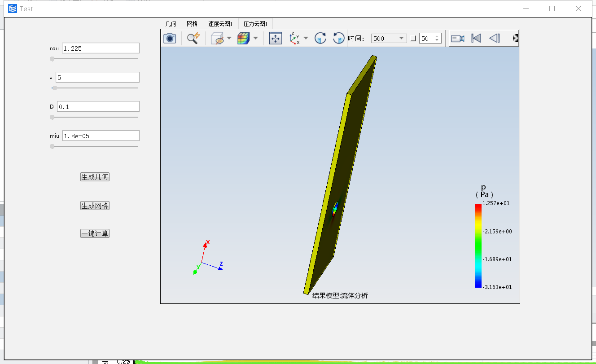This screenshot has height=364, width=596.
Task: Open the axis orientation dropdown arrow
Action: click(x=306, y=39)
